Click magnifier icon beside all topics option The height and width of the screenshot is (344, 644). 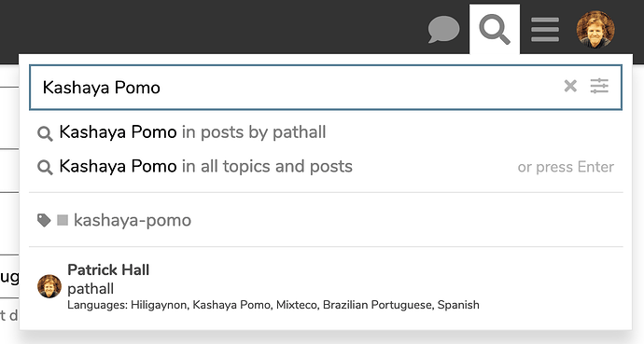(45, 168)
